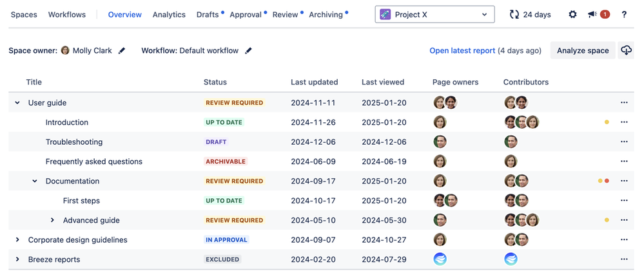Click the yellow and red indicator dots on Documentation row

[603, 181]
